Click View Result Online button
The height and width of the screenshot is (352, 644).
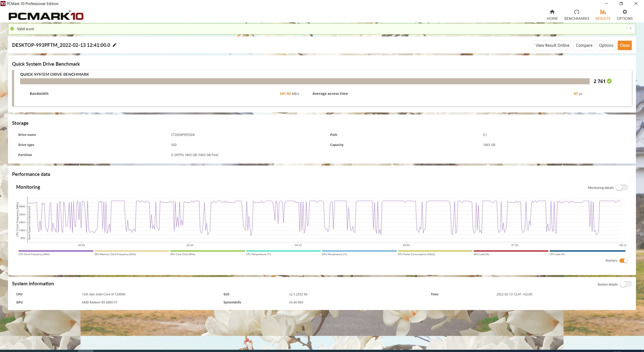click(552, 45)
